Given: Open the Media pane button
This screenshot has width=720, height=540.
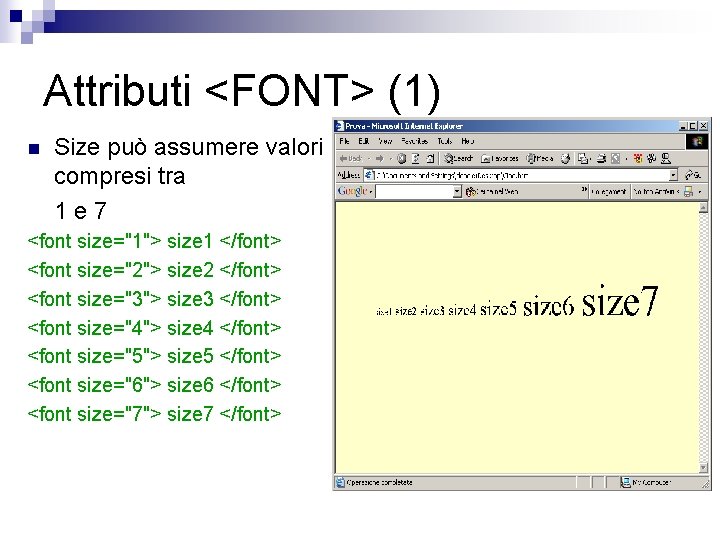Looking at the screenshot, I should 540,158.
